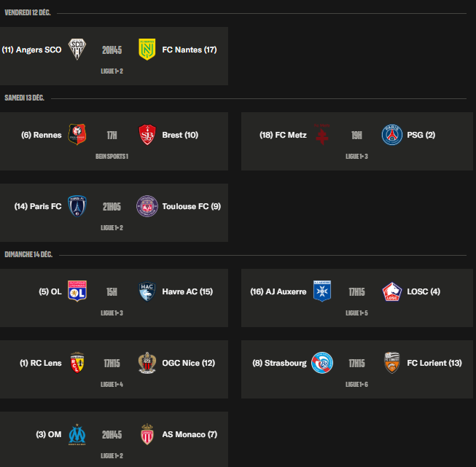Click the AS Monaco crest
The width and height of the screenshot is (476, 467).
pos(147,434)
